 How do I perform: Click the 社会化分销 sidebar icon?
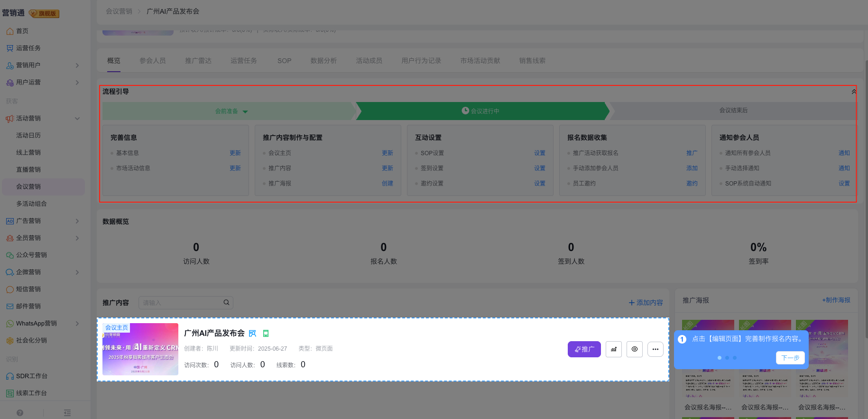(x=9, y=341)
